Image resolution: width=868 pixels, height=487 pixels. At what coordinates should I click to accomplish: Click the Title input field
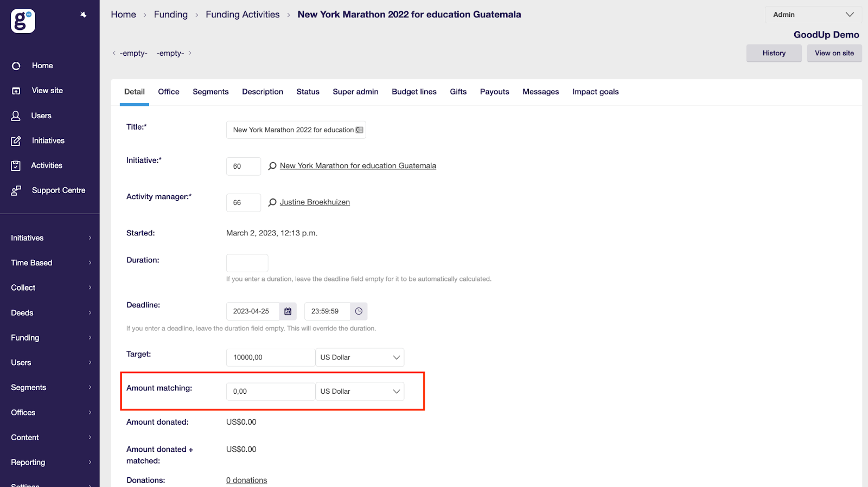point(296,130)
